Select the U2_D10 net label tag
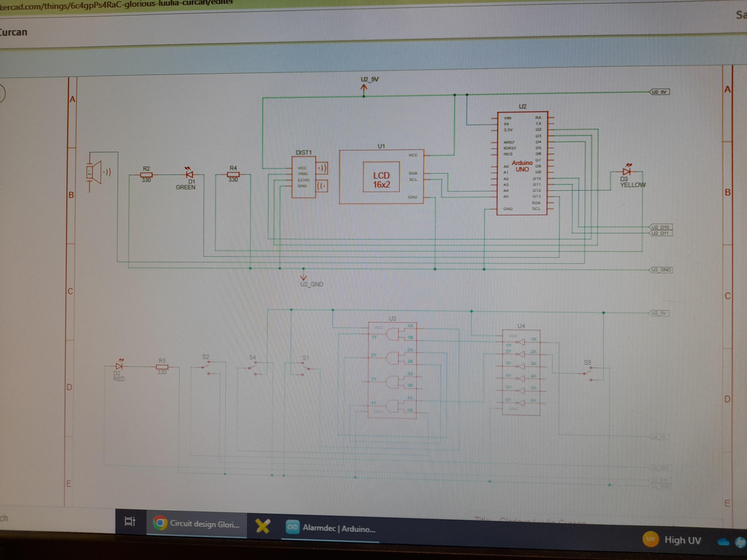 point(661,227)
